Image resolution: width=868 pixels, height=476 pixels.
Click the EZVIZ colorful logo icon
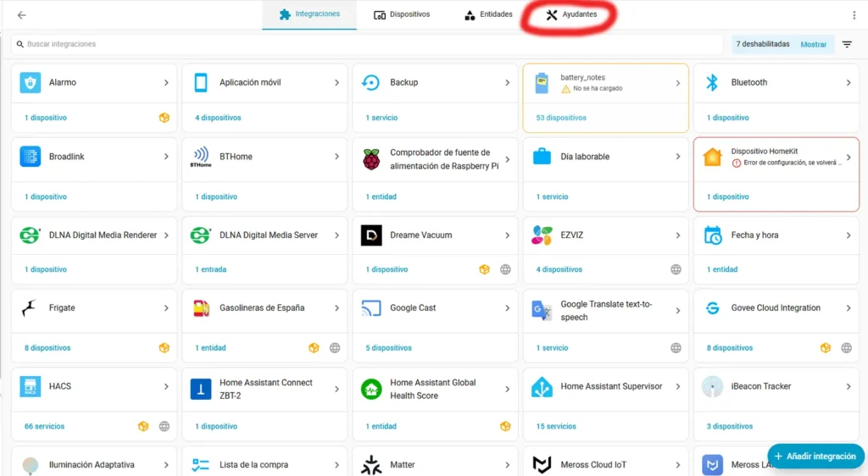point(542,235)
